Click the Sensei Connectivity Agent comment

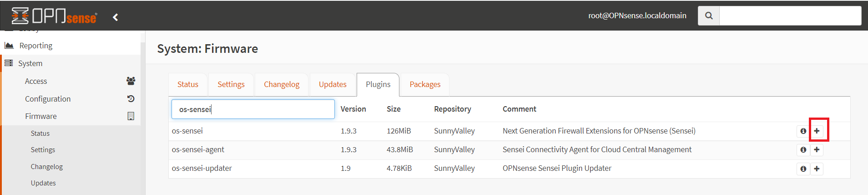coord(597,149)
